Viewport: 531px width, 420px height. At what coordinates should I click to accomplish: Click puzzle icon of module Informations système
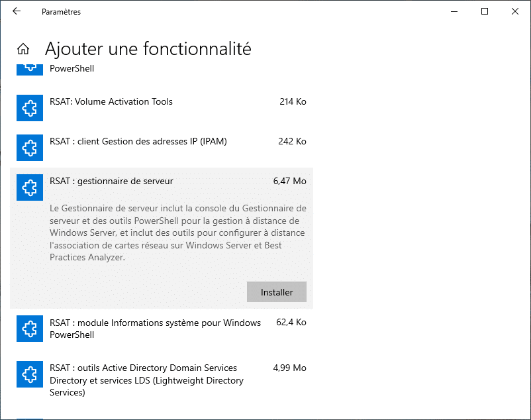(30, 329)
